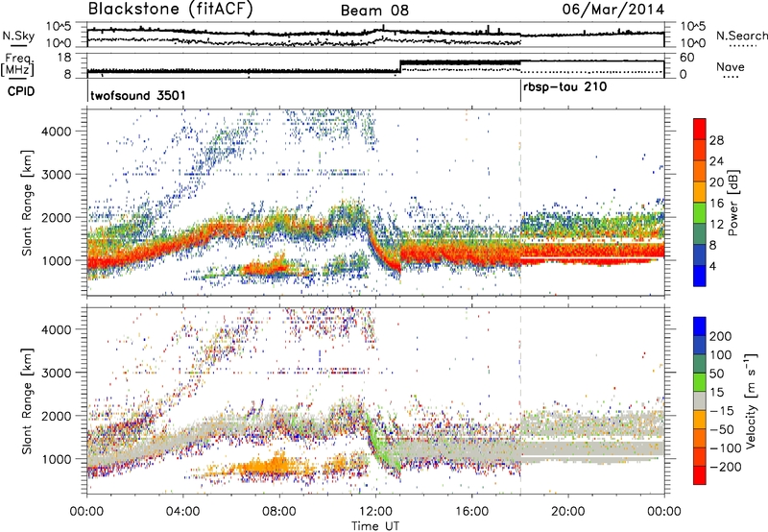
Task: Click the Slant Range label of velocity panel
Action: (x=27, y=401)
